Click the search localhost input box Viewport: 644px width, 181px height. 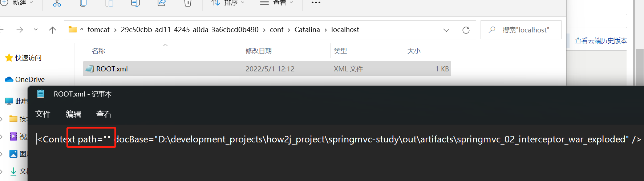[x=525, y=30]
